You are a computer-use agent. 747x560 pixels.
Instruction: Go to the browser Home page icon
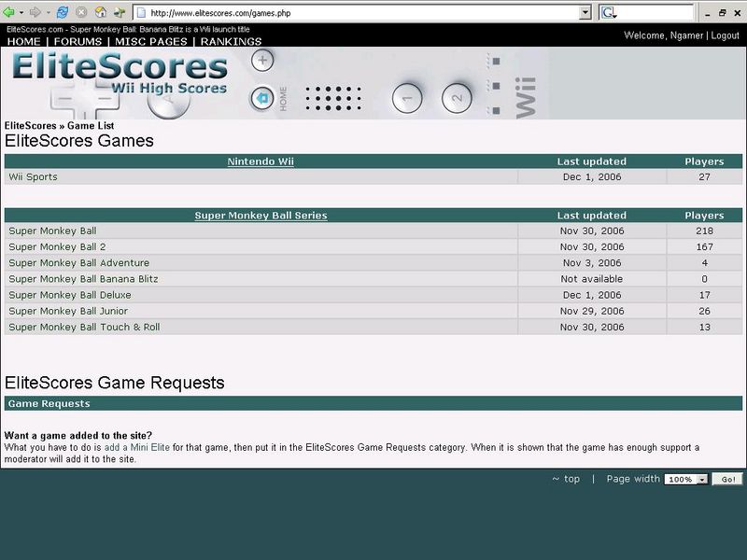[101, 12]
